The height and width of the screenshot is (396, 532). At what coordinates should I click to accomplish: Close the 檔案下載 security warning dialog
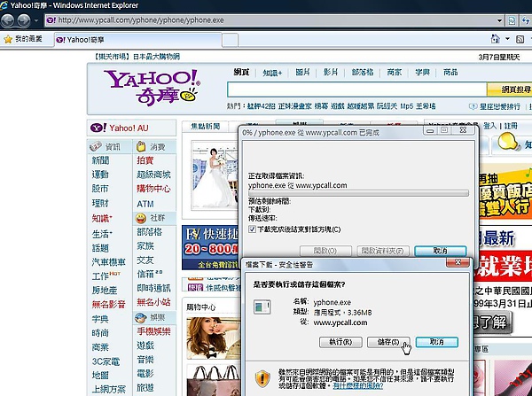458,262
